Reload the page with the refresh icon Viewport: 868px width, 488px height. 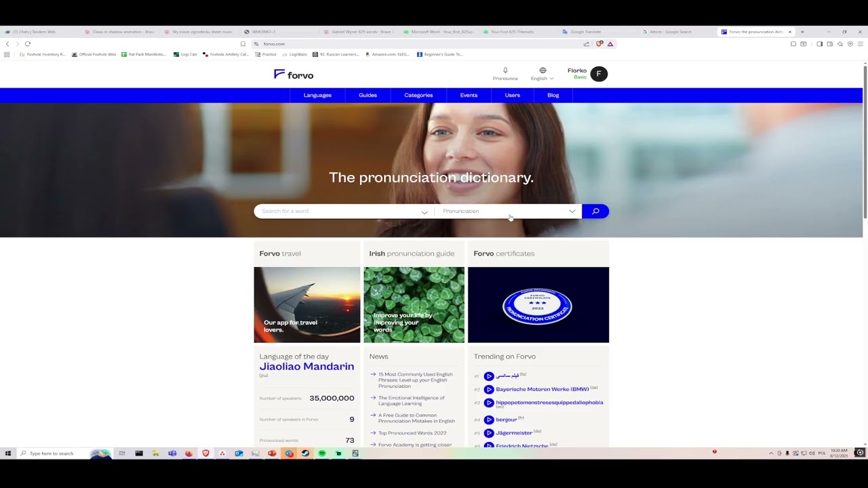coord(28,44)
